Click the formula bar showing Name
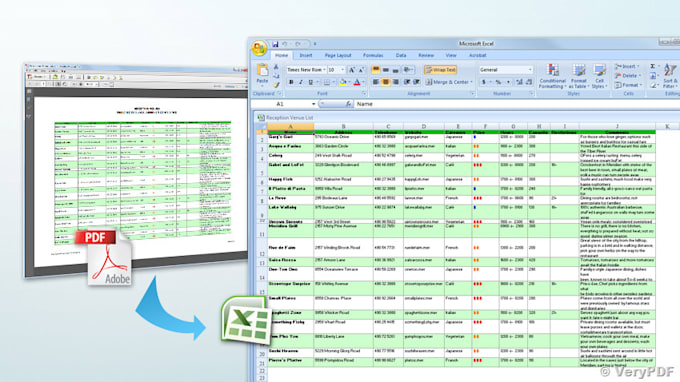The width and height of the screenshot is (680, 382). (x=516, y=104)
